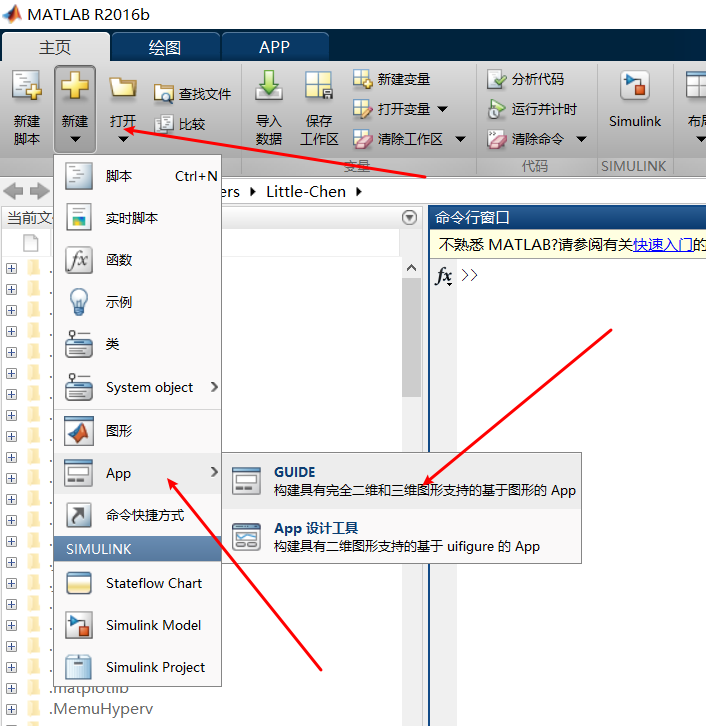Switch to APP tab
Screen dimensions: 706x726
tap(275, 47)
